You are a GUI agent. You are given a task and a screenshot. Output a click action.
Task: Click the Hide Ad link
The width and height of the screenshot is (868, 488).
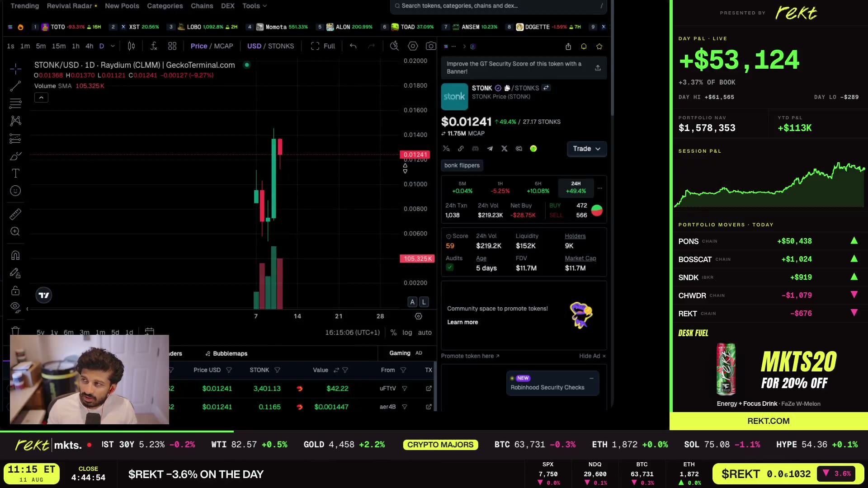592,356
